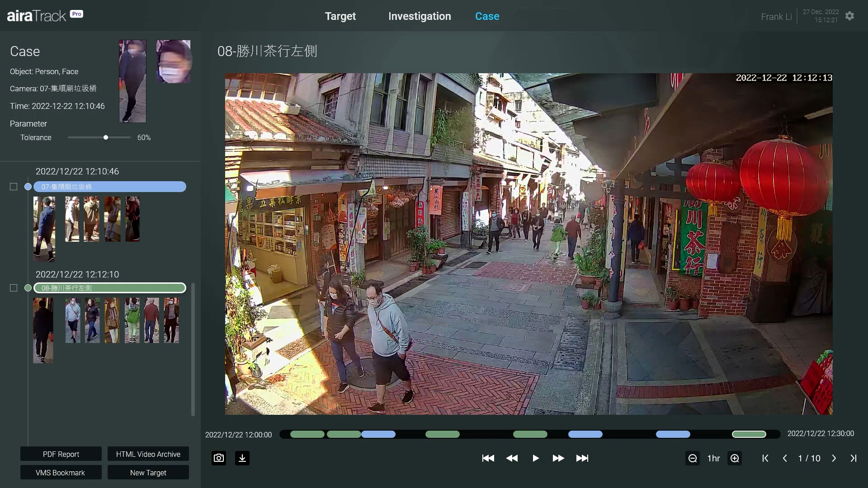868x488 pixels.
Task: Jump to the last results page
Action: 853,458
